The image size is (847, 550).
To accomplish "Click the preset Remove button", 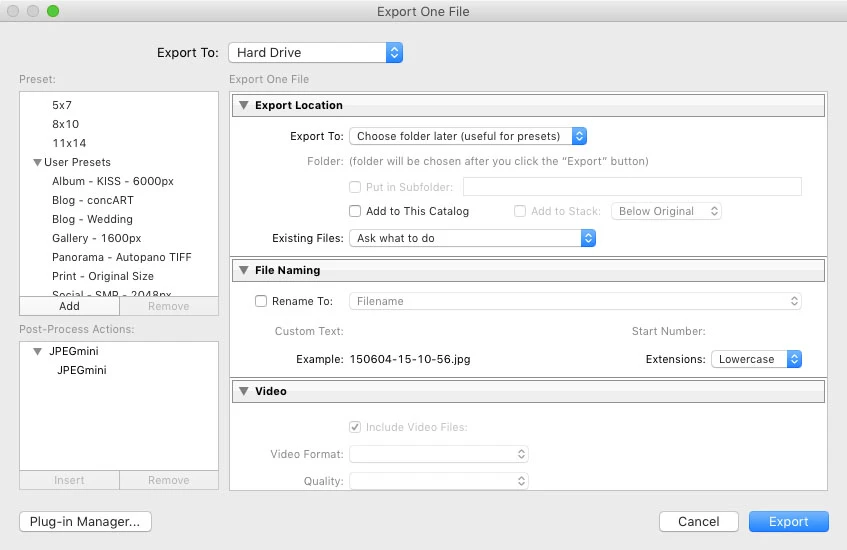I will click(169, 306).
